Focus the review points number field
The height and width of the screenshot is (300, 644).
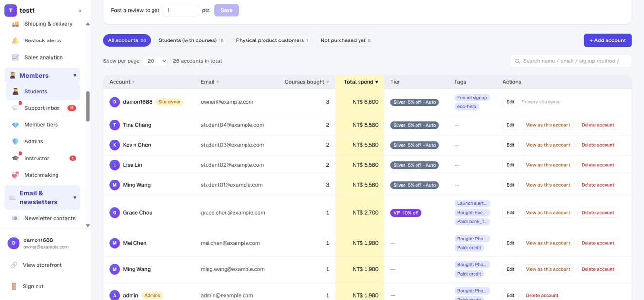tap(181, 10)
